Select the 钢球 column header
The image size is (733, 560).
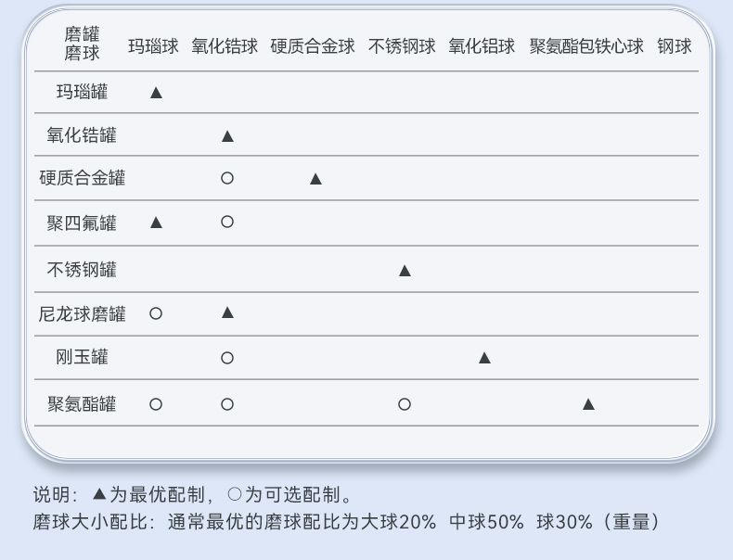point(675,46)
